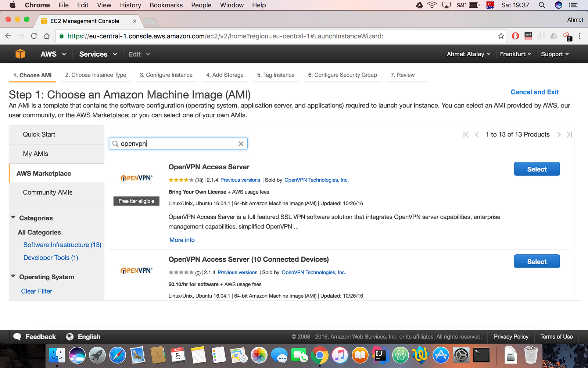Open the AWS dropdown in the console header
Image resolution: width=588 pixels, height=368 pixels.
click(53, 54)
